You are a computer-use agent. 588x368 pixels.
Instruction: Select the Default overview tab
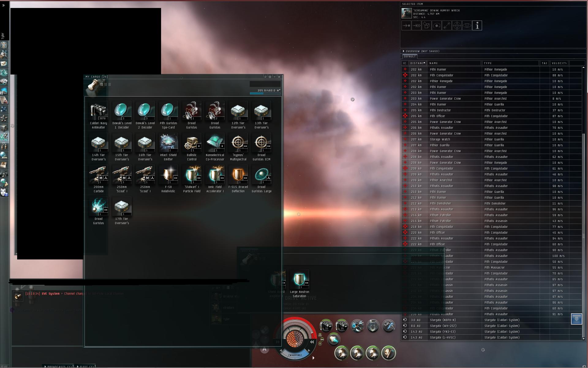click(409, 56)
